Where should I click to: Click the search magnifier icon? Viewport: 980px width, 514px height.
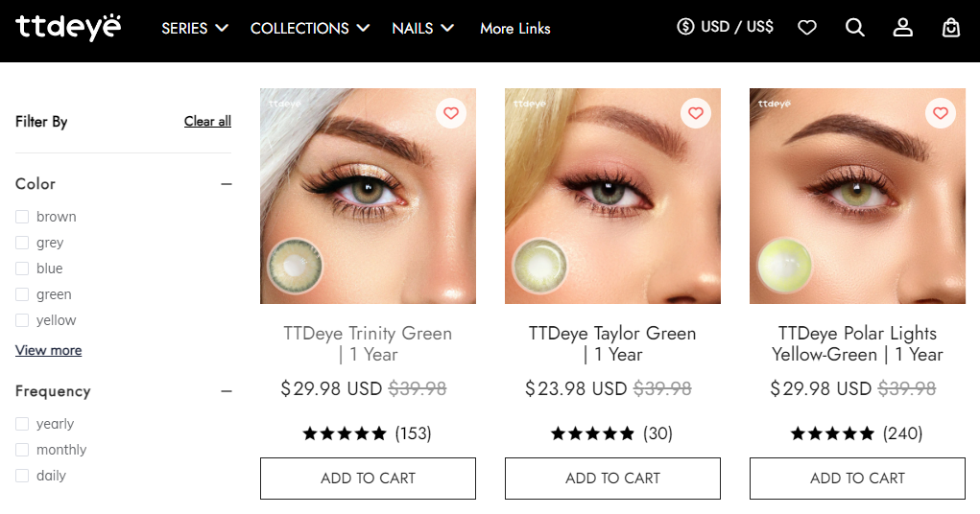[x=855, y=28]
